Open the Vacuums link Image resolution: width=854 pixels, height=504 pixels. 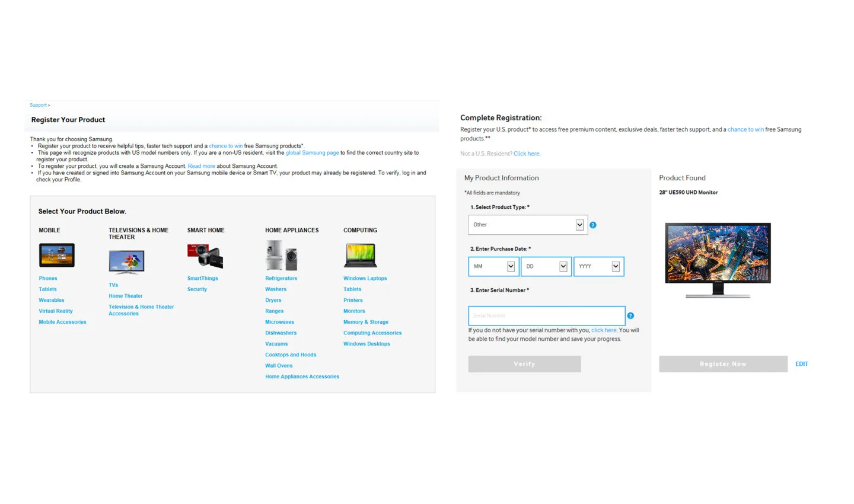(276, 344)
